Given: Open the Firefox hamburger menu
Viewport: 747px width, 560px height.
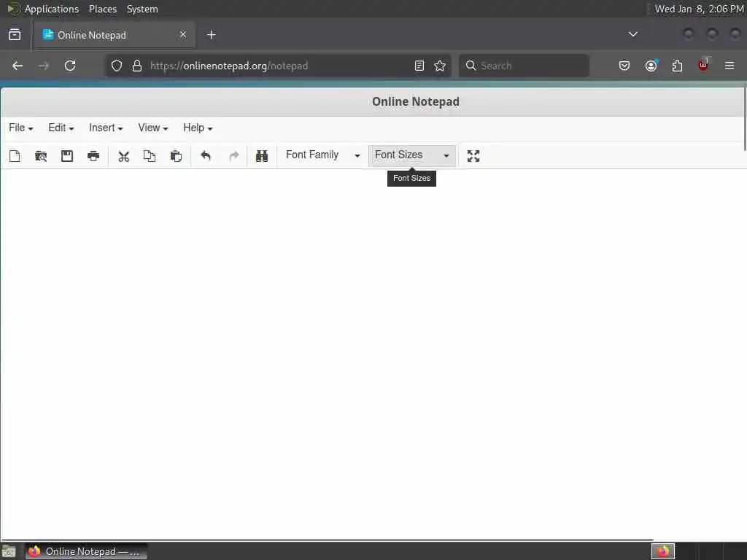Looking at the screenshot, I should coord(729,66).
